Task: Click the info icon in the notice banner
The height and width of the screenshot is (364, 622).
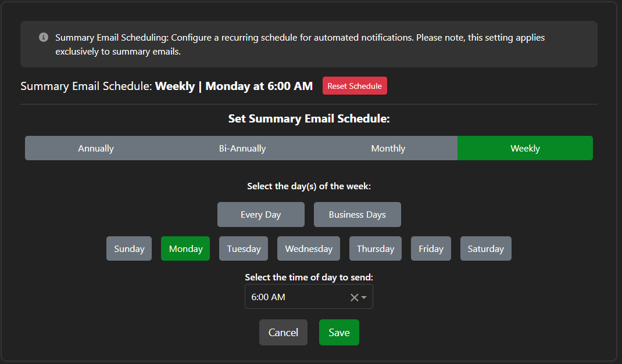Action: click(x=44, y=38)
